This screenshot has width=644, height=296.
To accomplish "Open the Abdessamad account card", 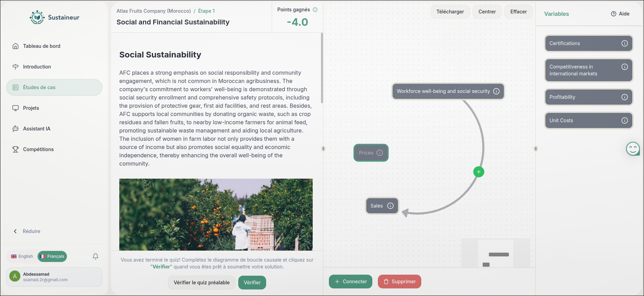I will point(54,277).
